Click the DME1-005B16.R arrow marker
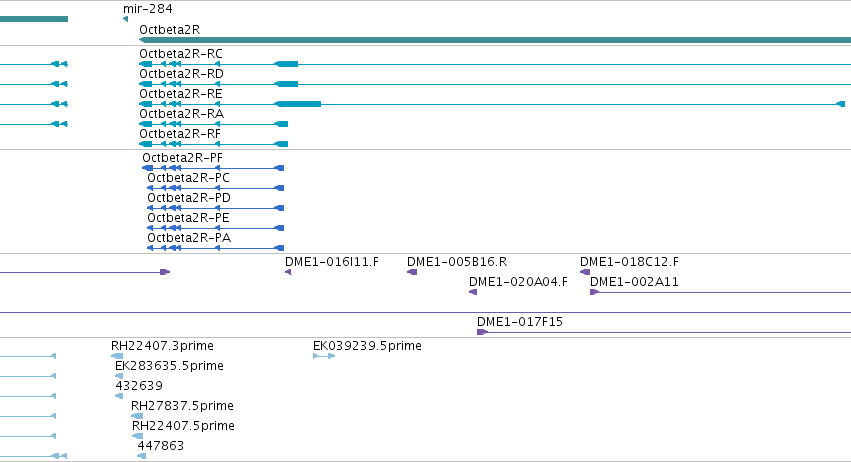Viewport: 851px width, 462px height. click(412, 272)
